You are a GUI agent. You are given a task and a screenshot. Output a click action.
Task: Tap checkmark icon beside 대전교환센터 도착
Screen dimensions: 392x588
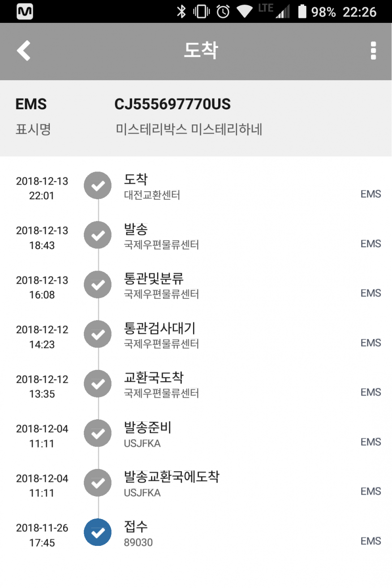[98, 185]
